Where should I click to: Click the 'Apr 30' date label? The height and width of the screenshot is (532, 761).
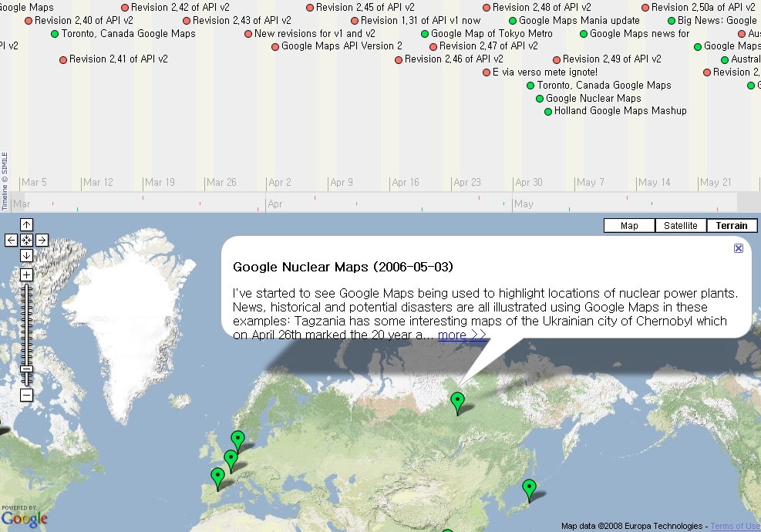pyautogui.click(x=529, y=183)
